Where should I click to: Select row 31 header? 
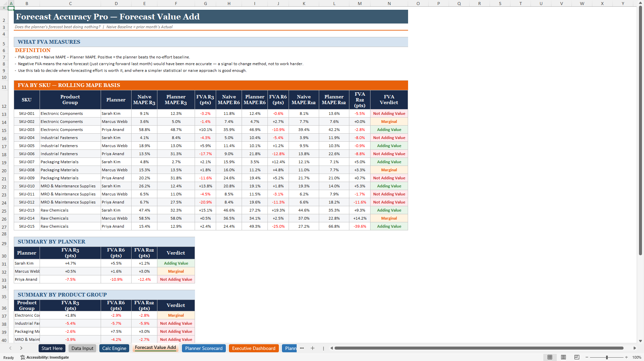[x=4, y=264]
